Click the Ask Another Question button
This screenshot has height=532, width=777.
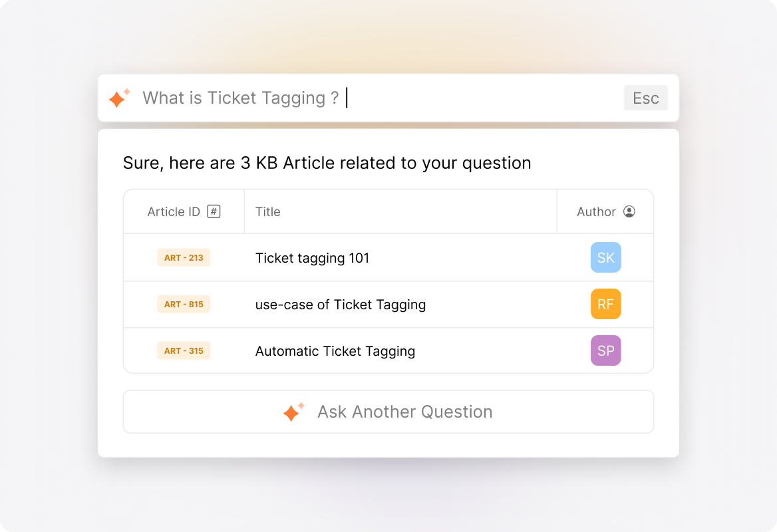[388, 412]
